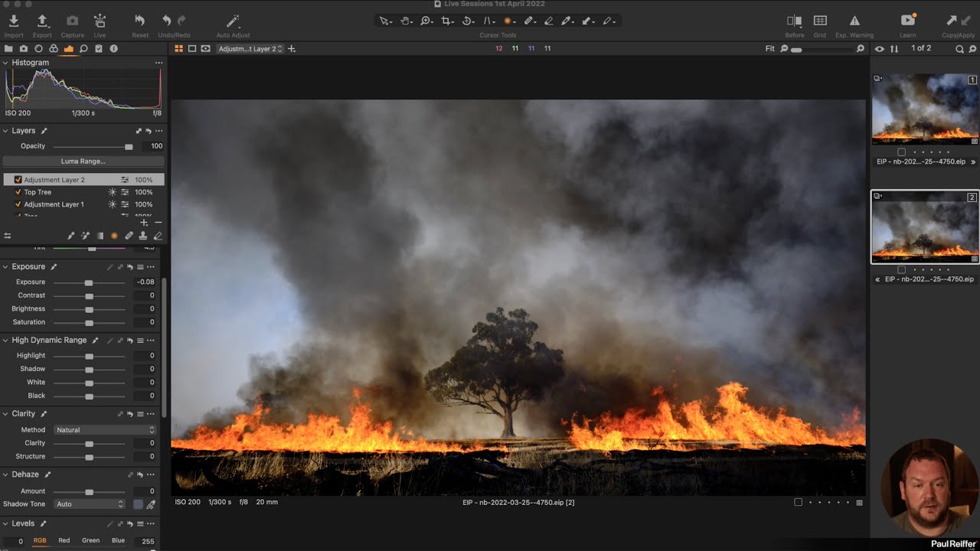Pick Dehaze shadow tone color swatch
The width and height of the screenshot is (980, 551).
click(138, 504)
